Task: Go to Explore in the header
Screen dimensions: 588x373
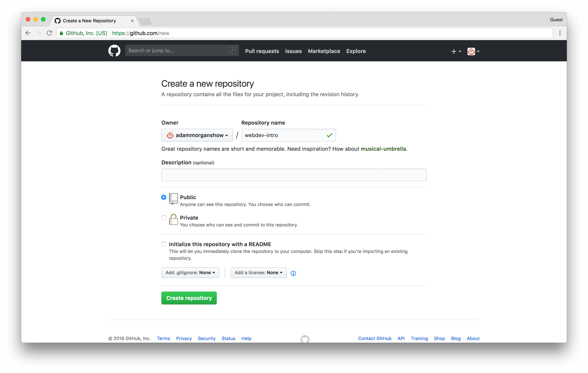Action: tap(356, 51)
